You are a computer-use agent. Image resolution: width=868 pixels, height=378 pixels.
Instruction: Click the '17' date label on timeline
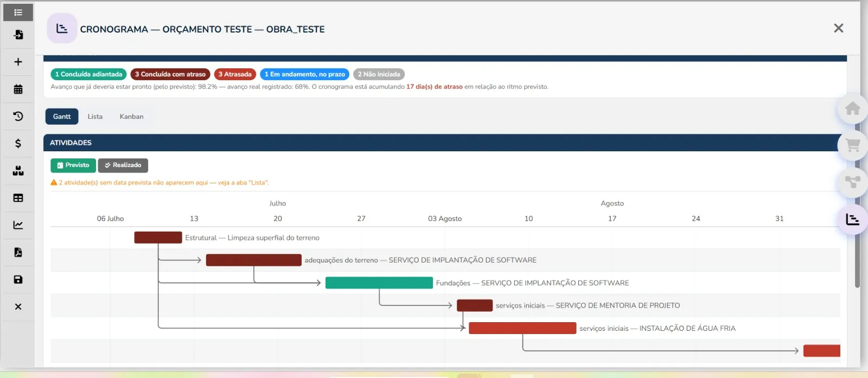[612, 219]
